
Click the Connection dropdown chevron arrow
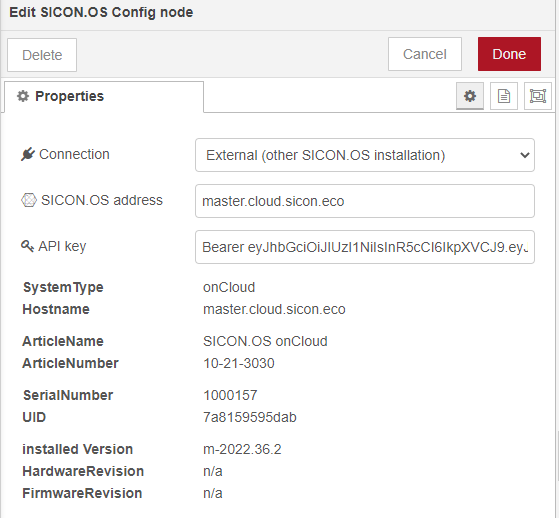524,155
